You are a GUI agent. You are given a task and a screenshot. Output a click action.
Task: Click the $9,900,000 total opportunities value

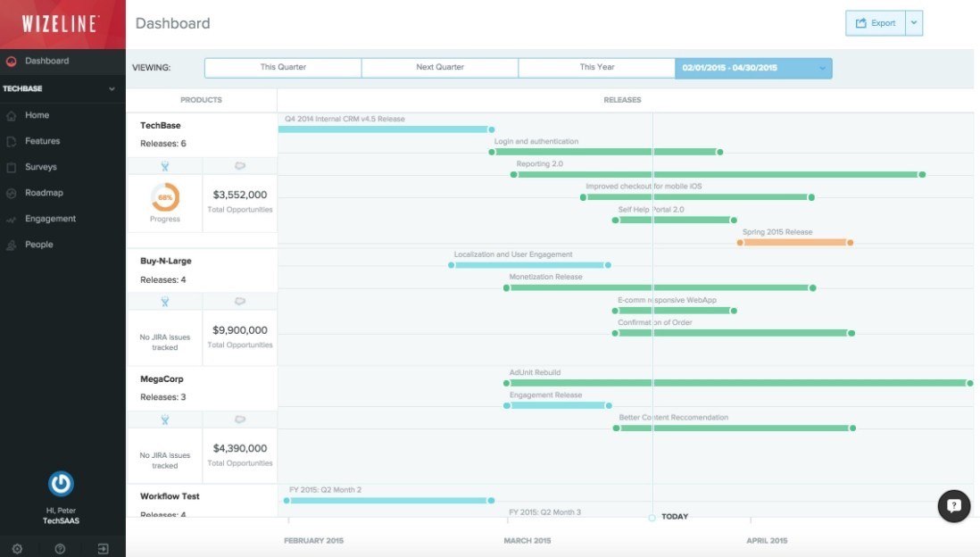point(240,330)
